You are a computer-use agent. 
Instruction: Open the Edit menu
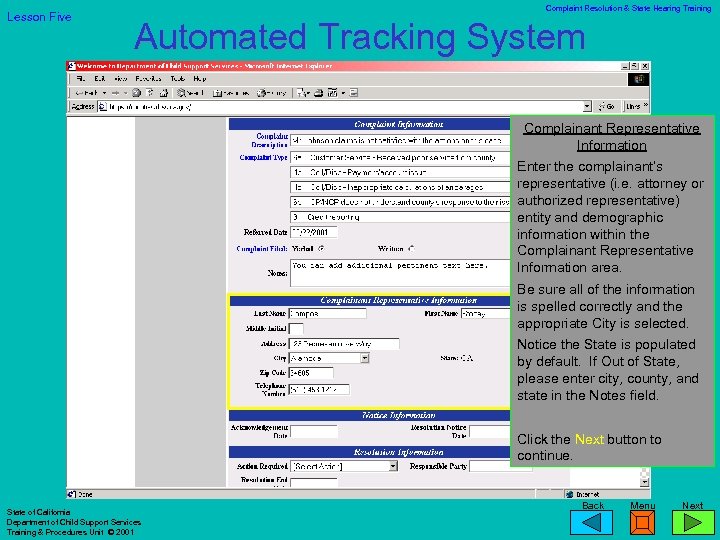click(100, 79)
